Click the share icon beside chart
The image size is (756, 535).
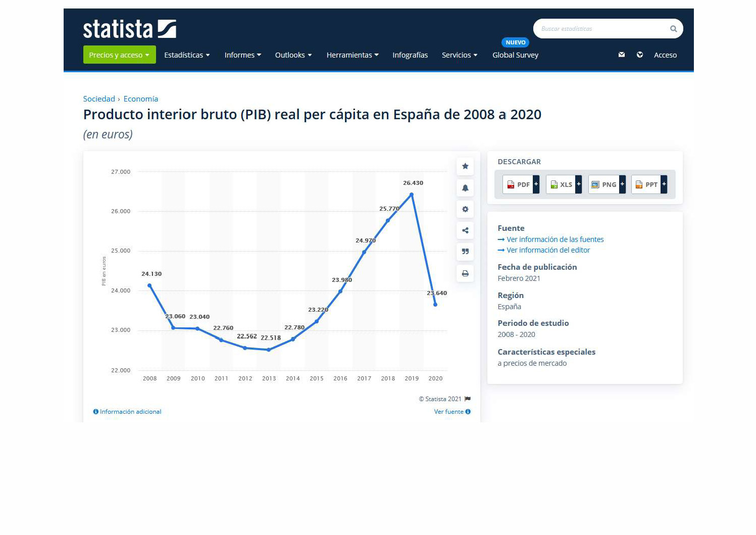pos(465,230)
